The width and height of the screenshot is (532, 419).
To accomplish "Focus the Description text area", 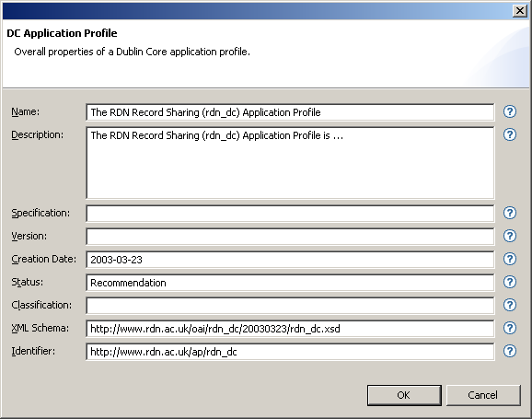I will coord(290,163).
